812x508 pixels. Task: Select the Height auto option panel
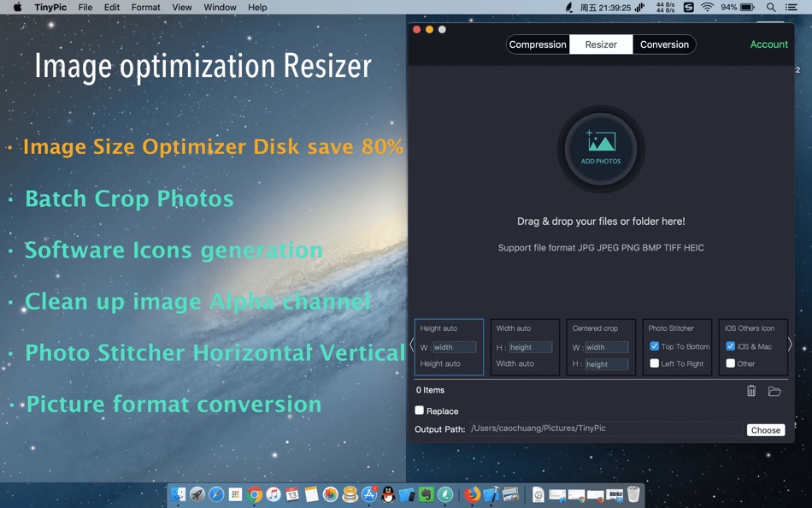[449, 346]
